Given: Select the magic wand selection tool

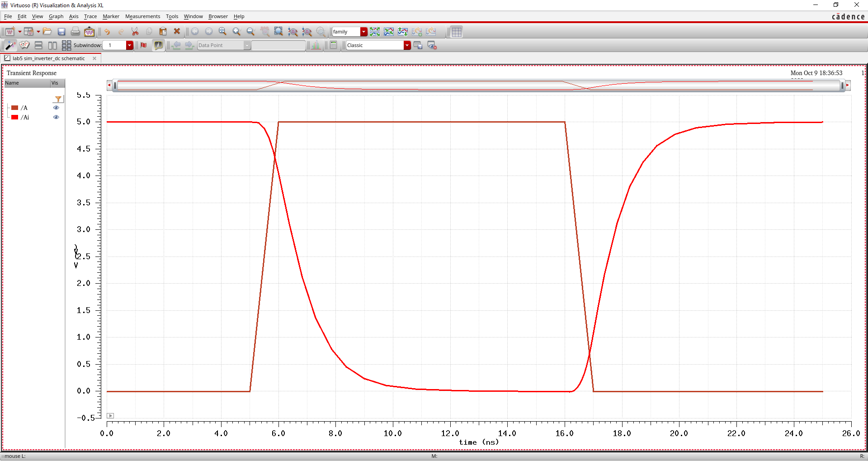Looking at the screenshot, I should point(10,45).
